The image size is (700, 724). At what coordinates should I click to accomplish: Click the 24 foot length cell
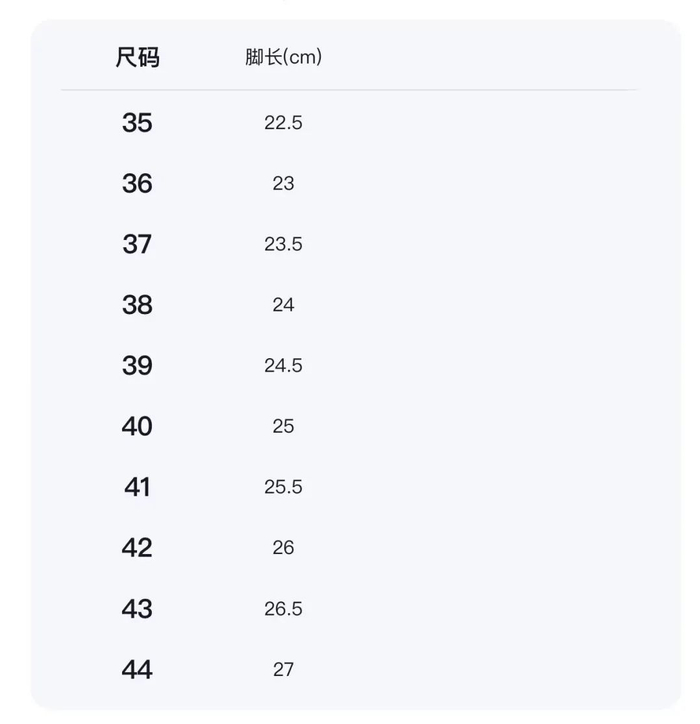(x=283, y=305)
